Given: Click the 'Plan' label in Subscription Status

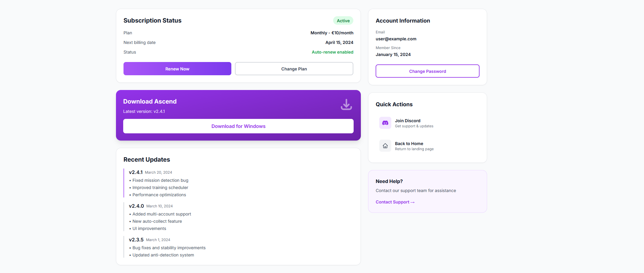Looking at the screenshot, I should pyautogui.click(x=128, y=33).
